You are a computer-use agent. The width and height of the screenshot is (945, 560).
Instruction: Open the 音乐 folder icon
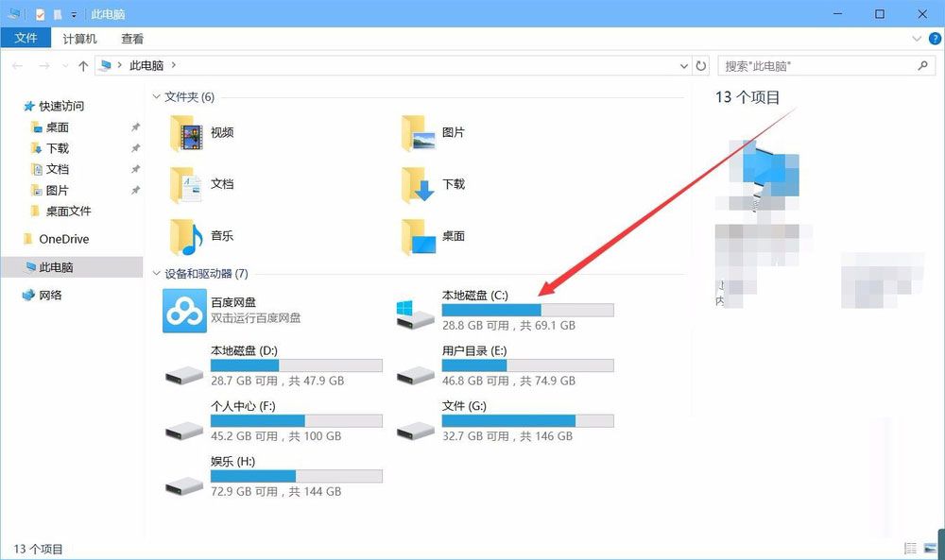click(186, 237)
